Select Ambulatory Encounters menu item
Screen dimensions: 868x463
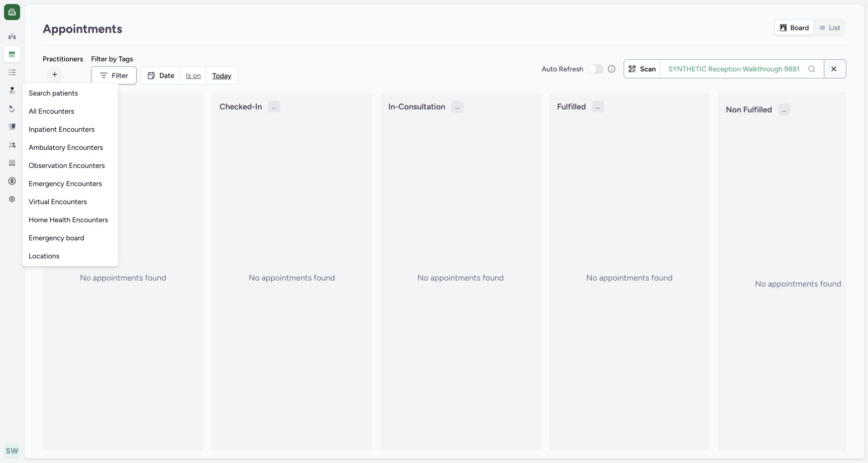[x=70, y=147]
